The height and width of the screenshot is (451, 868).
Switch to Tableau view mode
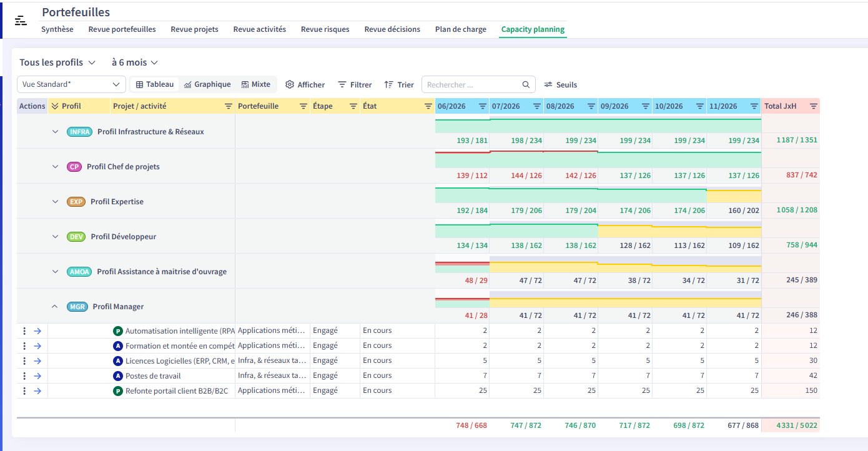click(155, 84)
